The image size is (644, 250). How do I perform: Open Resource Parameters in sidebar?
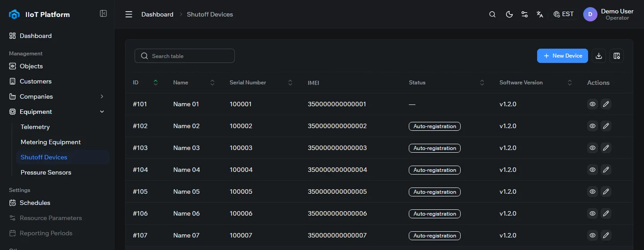coord(57,218)
